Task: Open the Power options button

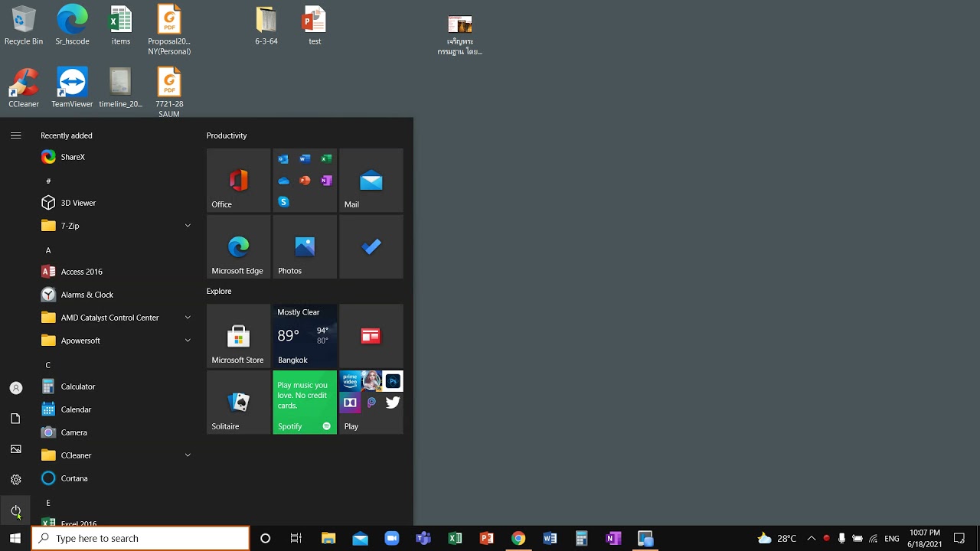Action: click(15, 510)
